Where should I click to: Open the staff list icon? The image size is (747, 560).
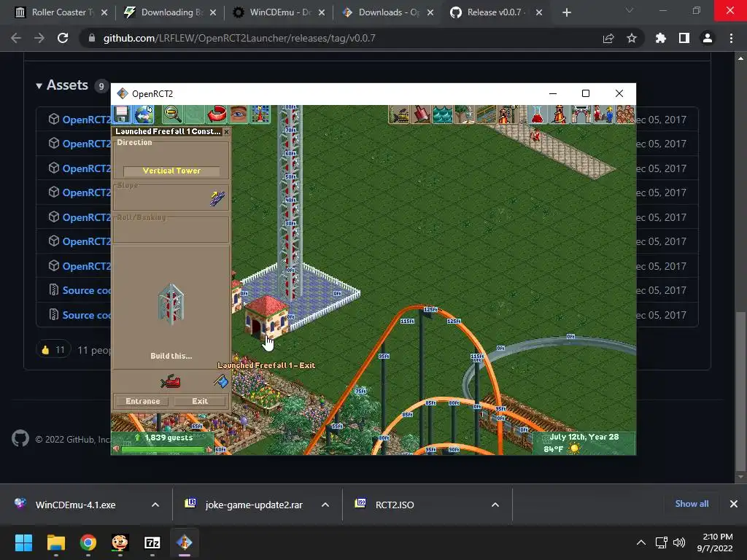(603, 114)
